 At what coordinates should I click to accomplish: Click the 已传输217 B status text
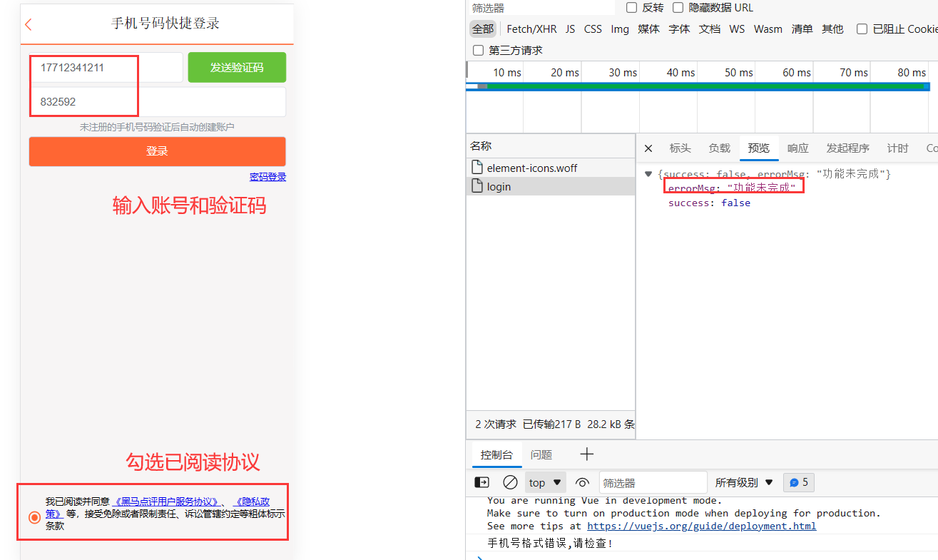[552, 424]
